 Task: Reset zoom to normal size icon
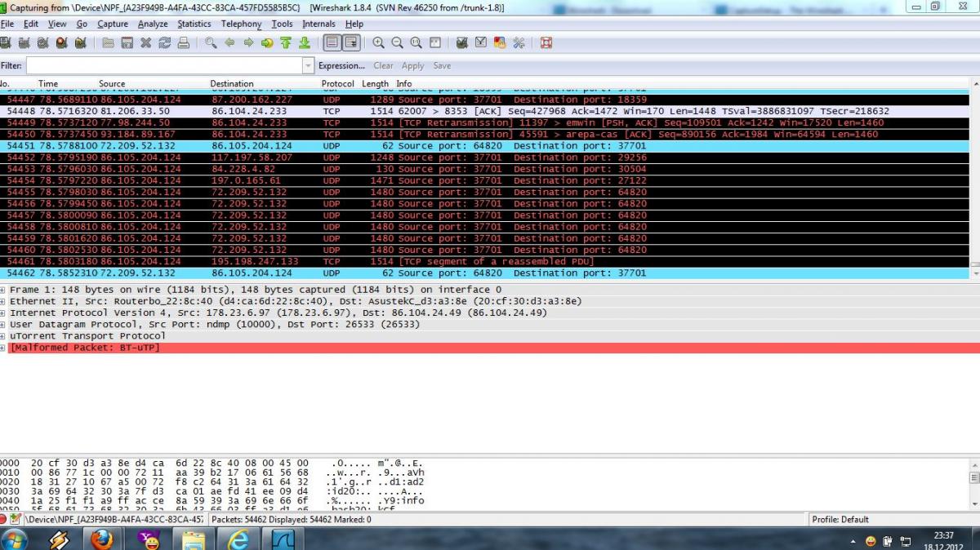tap(416, 42)
